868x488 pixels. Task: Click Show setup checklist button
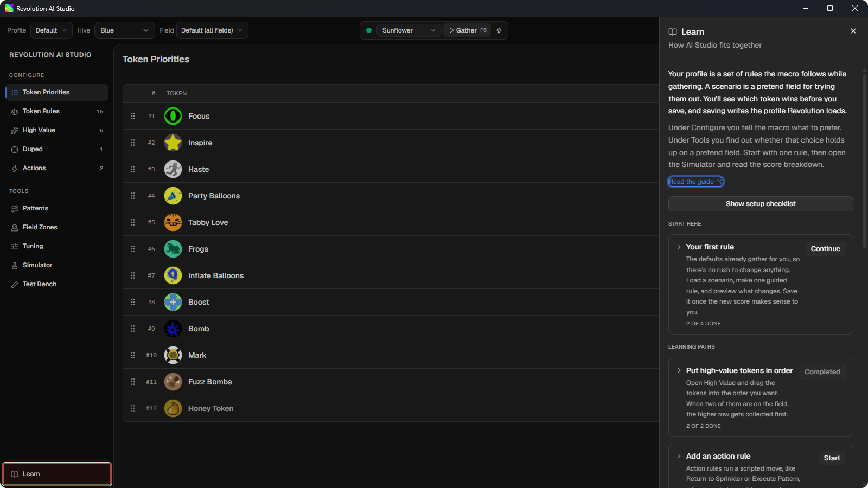tap(761, 204)
